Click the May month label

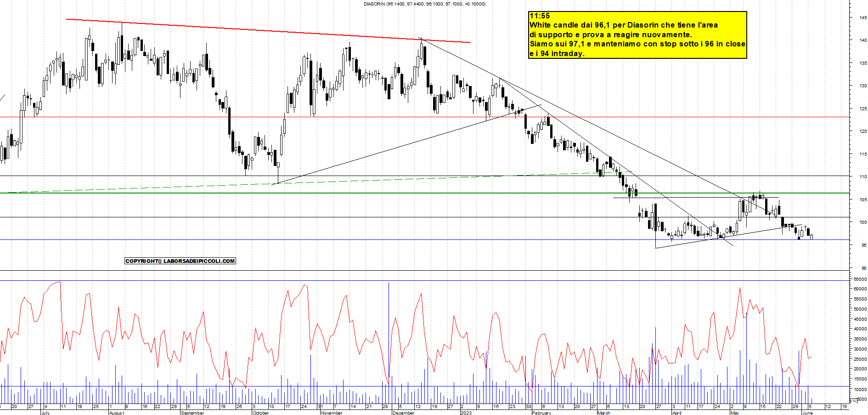pyautogui.click(x=735, y=413)
